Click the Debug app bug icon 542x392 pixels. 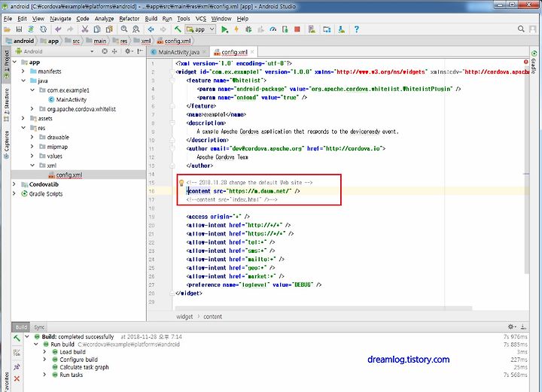point(248,29)
